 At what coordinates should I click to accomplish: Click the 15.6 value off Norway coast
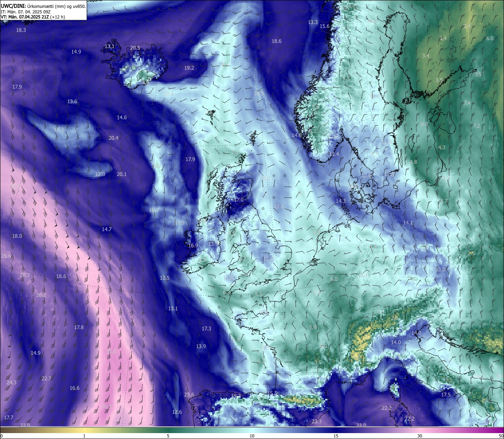(324, 26)
